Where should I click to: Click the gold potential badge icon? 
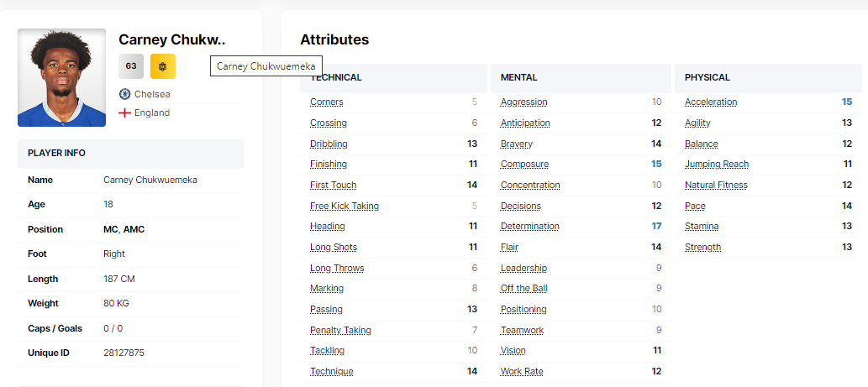click(x=163, y=65)
